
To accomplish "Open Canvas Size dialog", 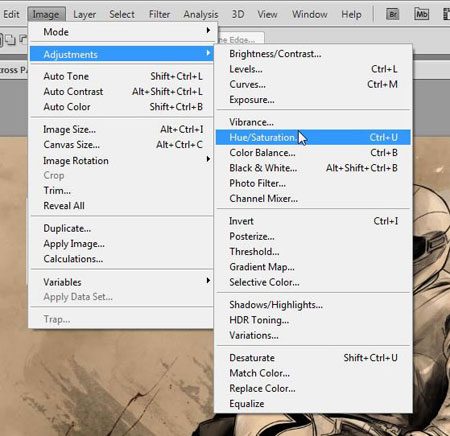I will 122,145.
